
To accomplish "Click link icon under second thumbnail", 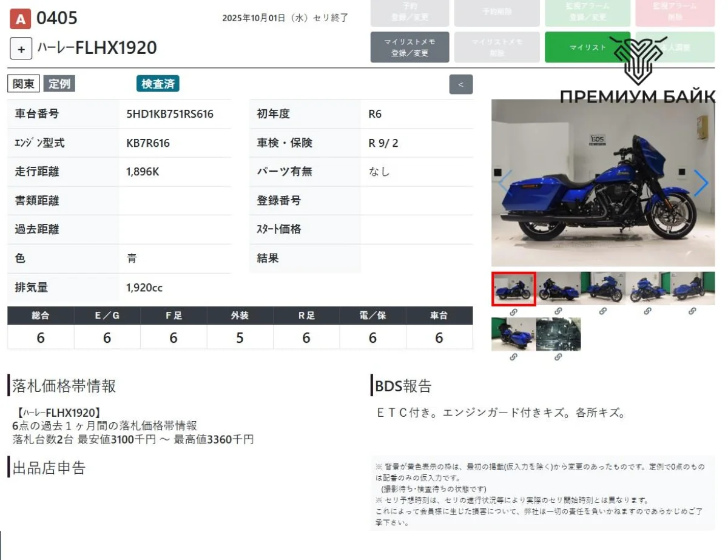I will [x=558, y=311].
